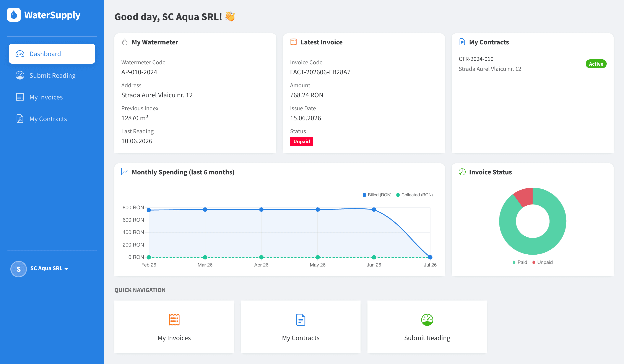Viewport: 624px width, 364px height.
Task: Click the Unpaid status badge
Action: coord(302,141)
